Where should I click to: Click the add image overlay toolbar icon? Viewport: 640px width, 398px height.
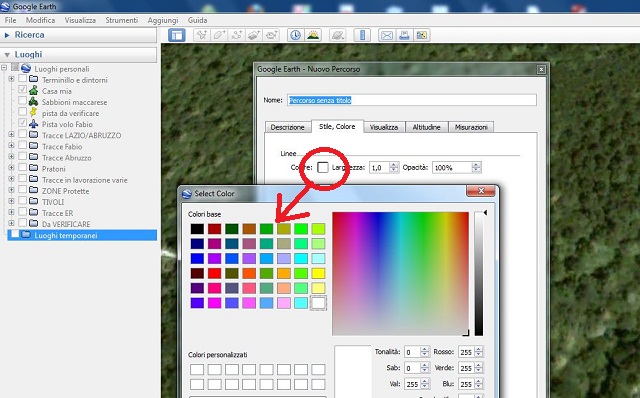click(x=254, y=35)
